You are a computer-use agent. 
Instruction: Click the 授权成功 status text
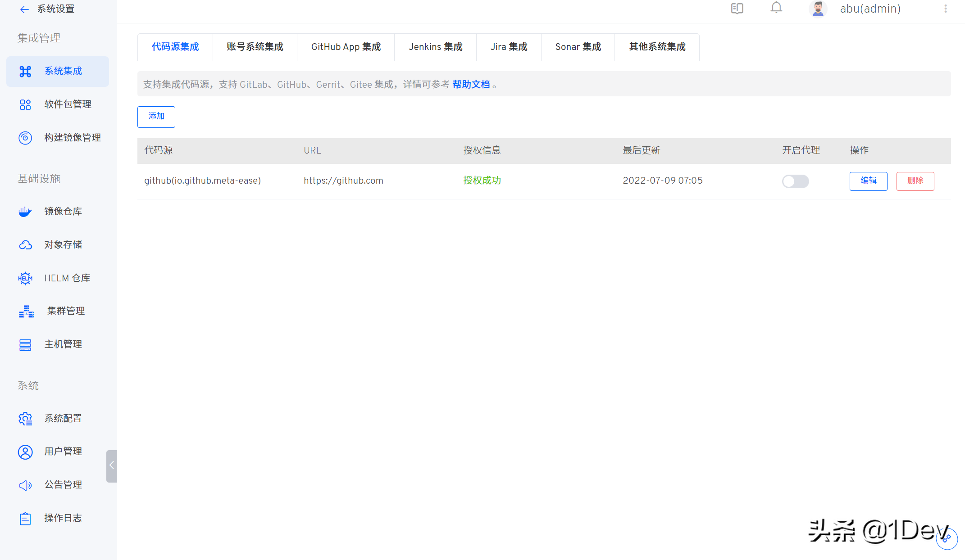(482, 181)
